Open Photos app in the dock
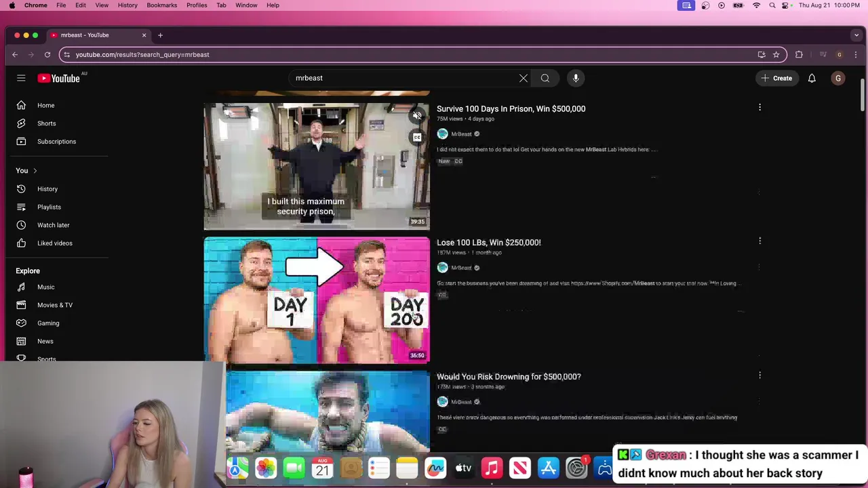The image size is (868, 488). (266, 468)
